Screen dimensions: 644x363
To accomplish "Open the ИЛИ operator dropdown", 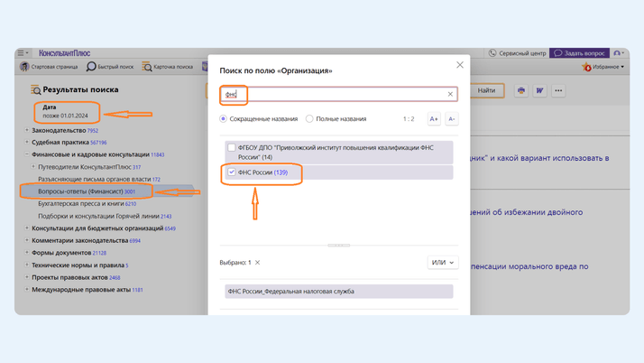I will point(442,263).
